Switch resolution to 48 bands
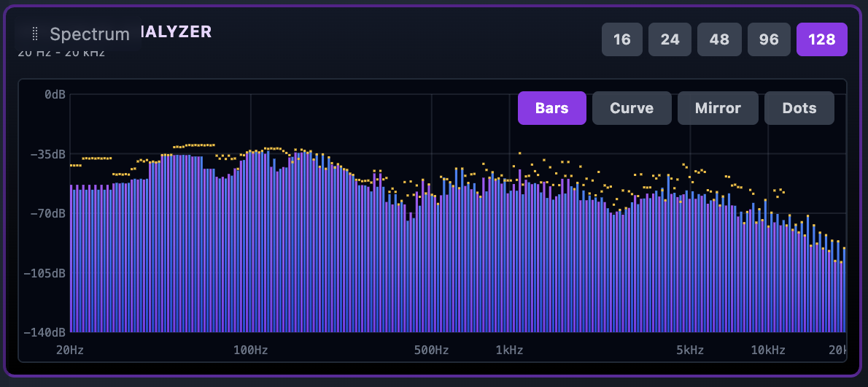 (x=719, y=39)
